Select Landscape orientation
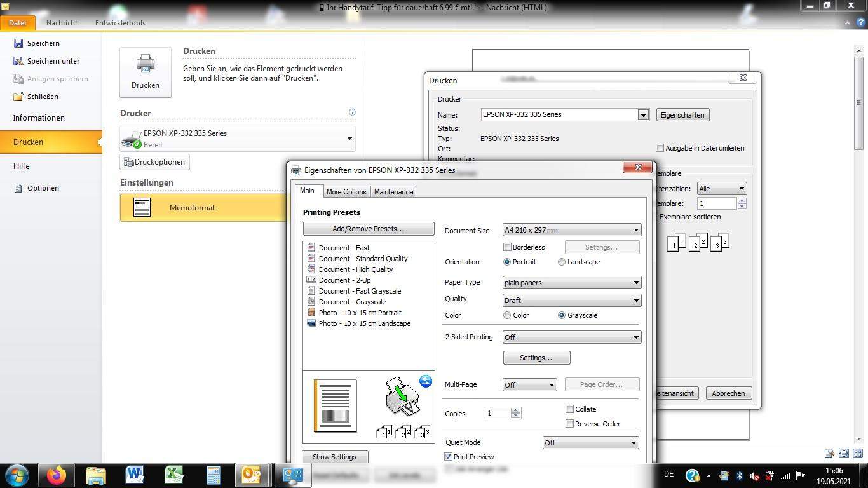868x488 pixels. 562,262
